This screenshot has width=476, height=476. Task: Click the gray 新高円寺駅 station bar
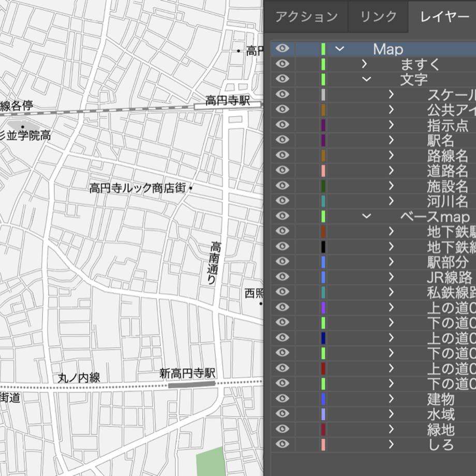192,384
